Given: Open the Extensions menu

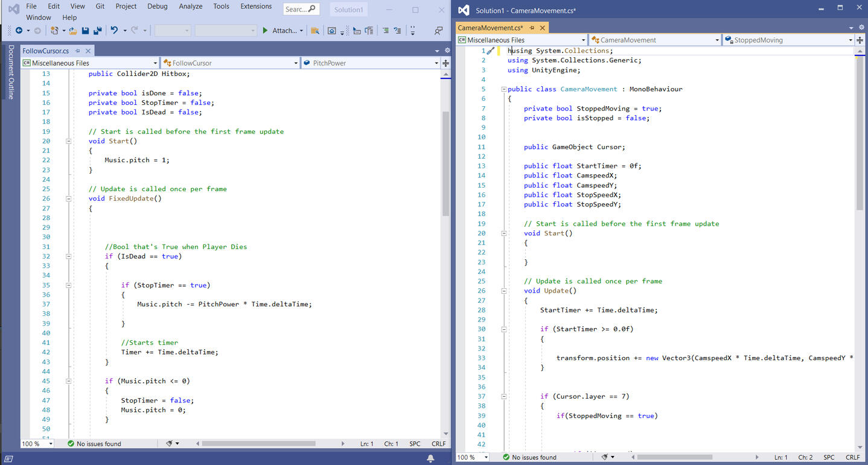Looking at the screenshot, I should tap(256, 7).
